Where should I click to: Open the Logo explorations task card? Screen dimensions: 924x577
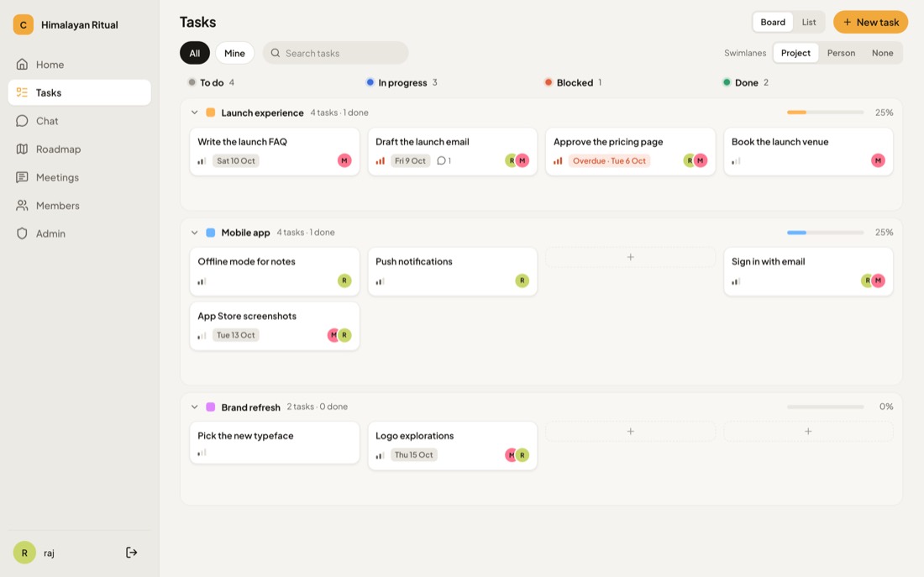(x=453, y=446)
